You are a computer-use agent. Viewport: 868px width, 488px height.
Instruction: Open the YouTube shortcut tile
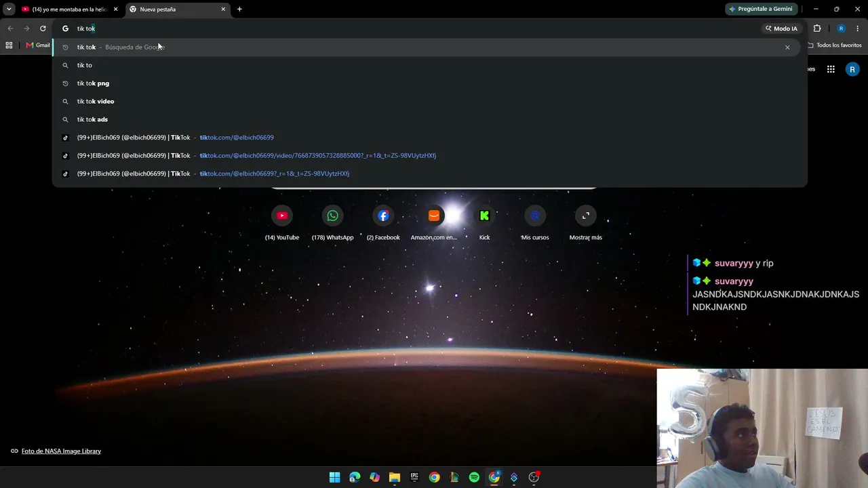tap(282, 223)
